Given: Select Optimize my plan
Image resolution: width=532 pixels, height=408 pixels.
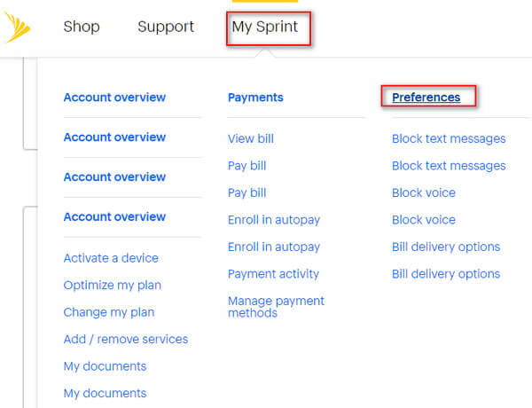Looking at the screenshot, I should [113, 285].
